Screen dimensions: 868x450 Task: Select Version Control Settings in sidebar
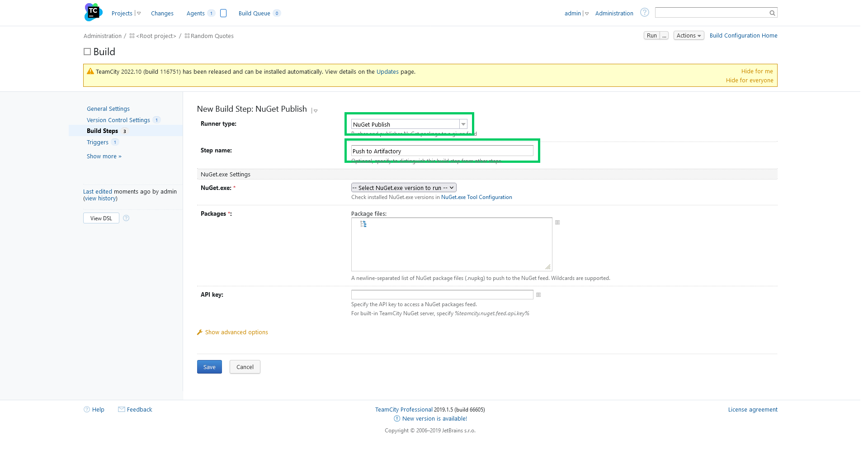pos(118,120)
